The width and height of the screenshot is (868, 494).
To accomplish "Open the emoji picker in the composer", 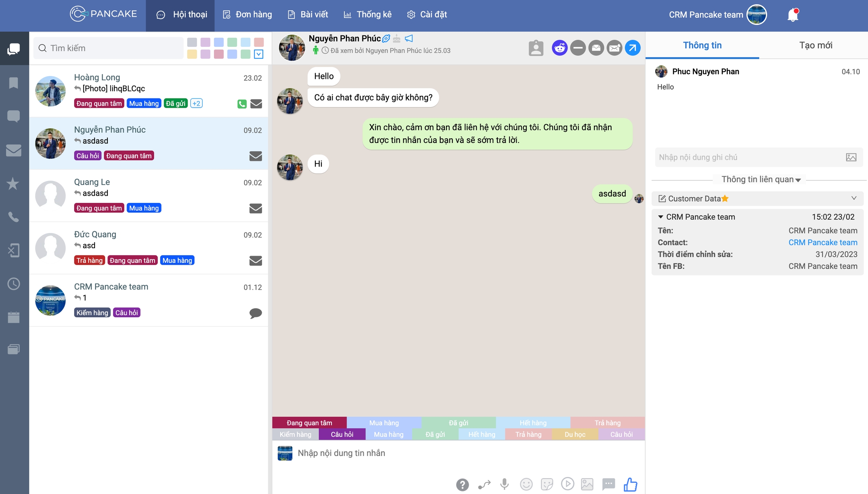I will 526,484.
